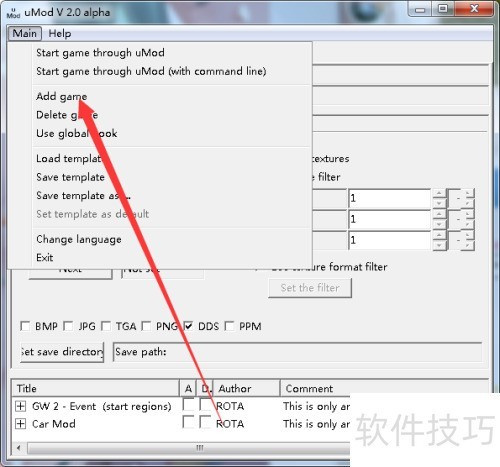
Task: Close the uMod window
Action: pos(474,9)
